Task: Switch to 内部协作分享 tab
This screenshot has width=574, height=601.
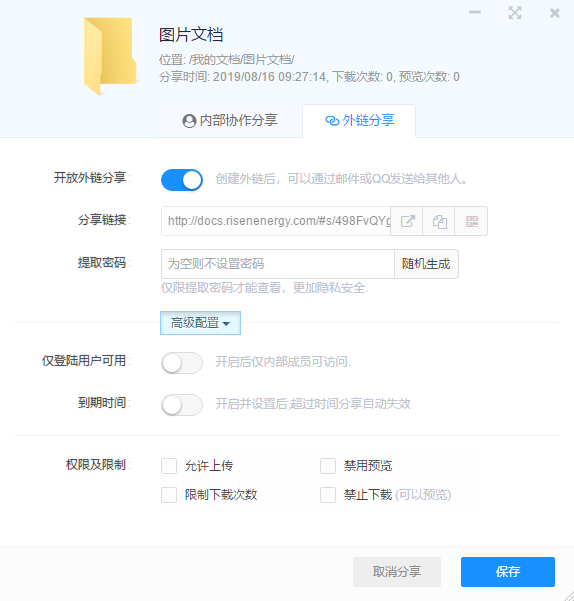Action: pyautogui.click(x=230, y=121)
